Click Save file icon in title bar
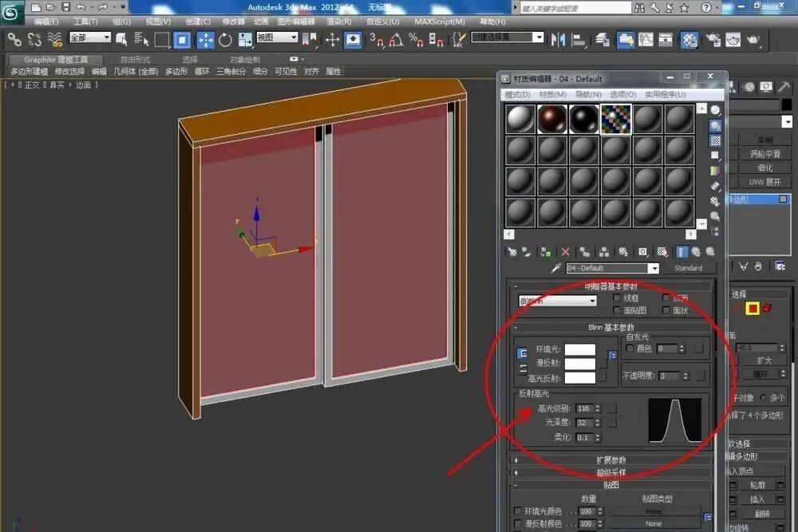This screenshot has height=532, width=798. click(x=65, y=7)
